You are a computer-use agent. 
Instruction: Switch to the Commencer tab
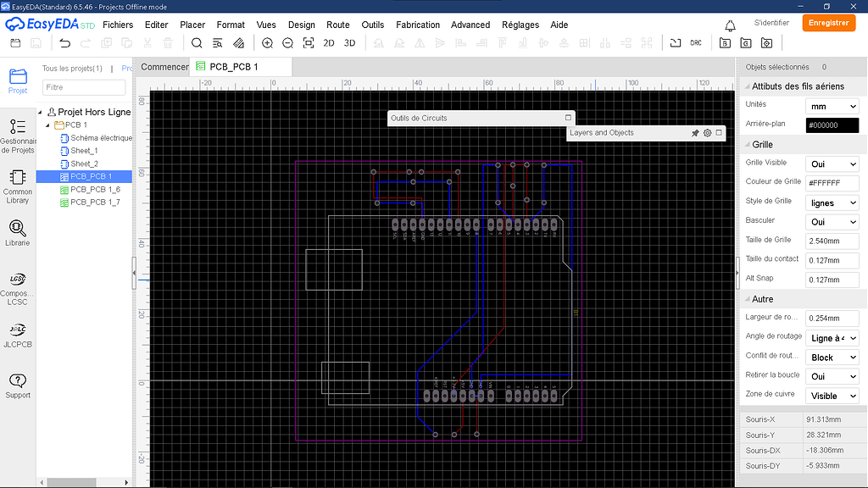pyautogui.click(x=164, y=66)
